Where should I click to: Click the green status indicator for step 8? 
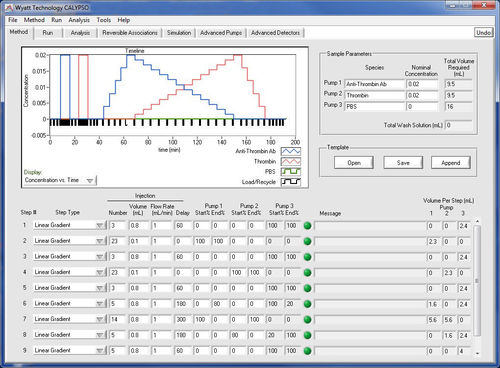[x=308, y=335]
